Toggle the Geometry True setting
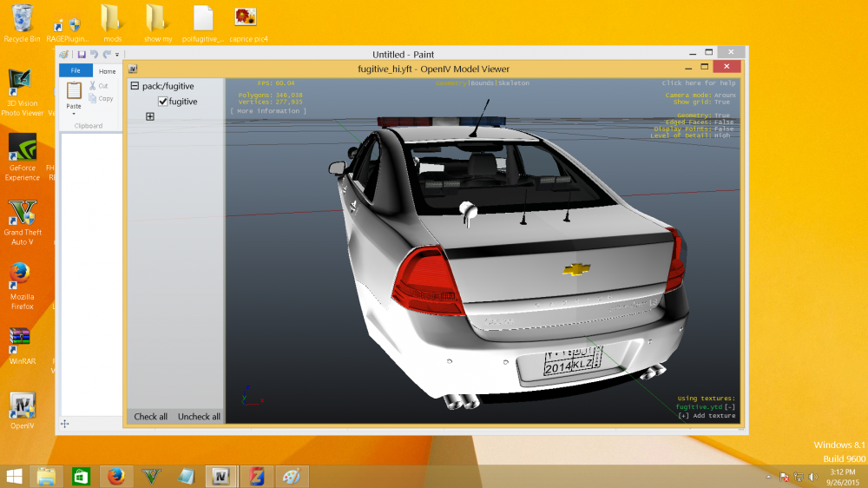This screenshot has width=868, height=488. point(703,115)
